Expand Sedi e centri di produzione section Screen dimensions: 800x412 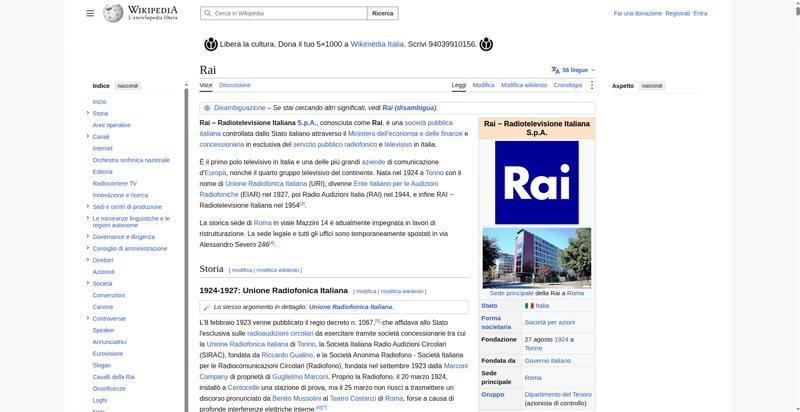pyautogui.click(x=88, y=207)
